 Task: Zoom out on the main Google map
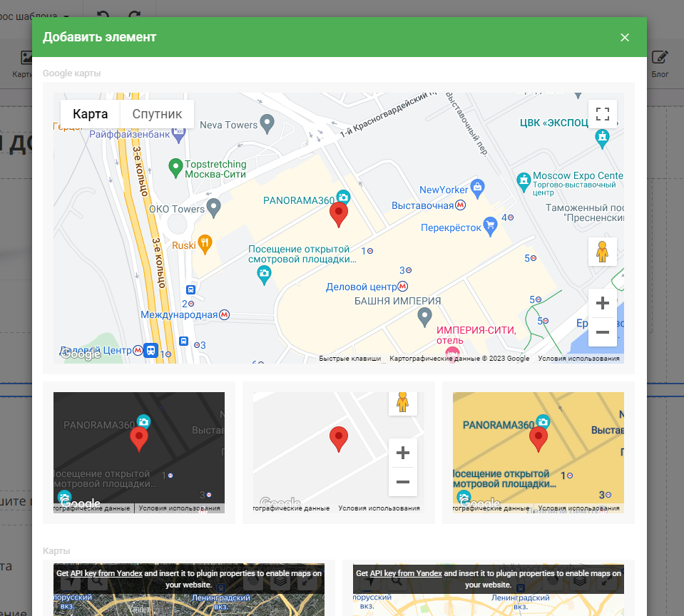603,332
